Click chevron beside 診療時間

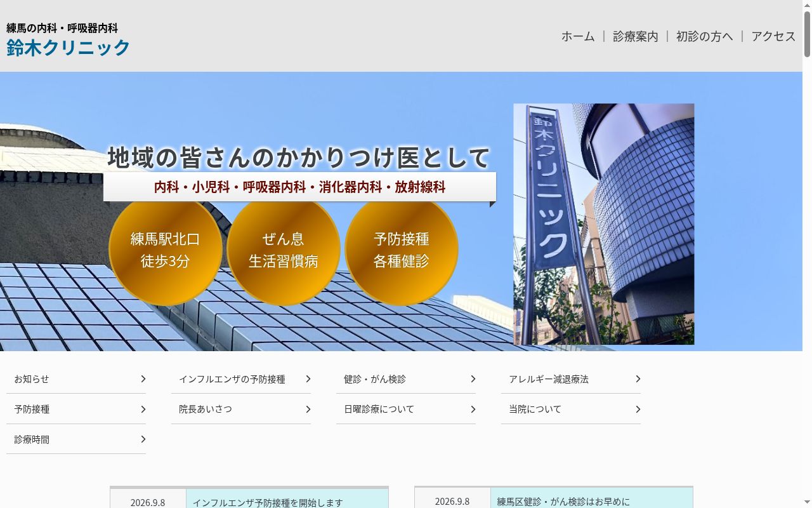(143, 439)
